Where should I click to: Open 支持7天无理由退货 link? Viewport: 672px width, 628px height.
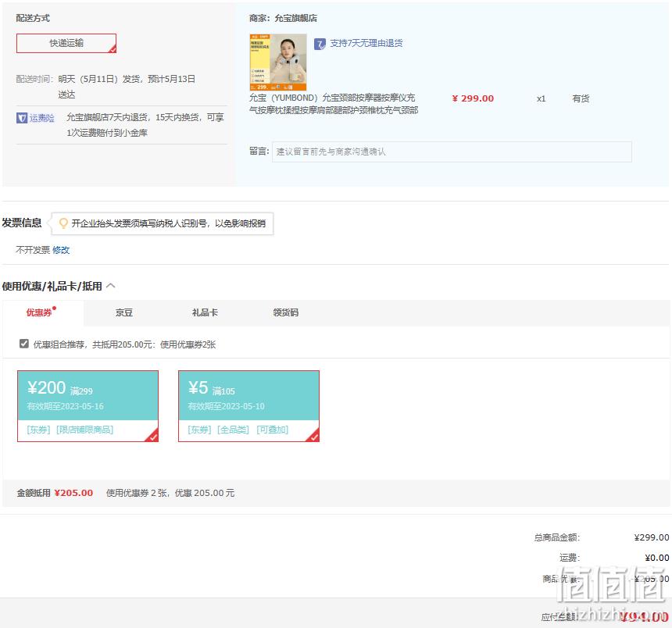pos(366,43)
